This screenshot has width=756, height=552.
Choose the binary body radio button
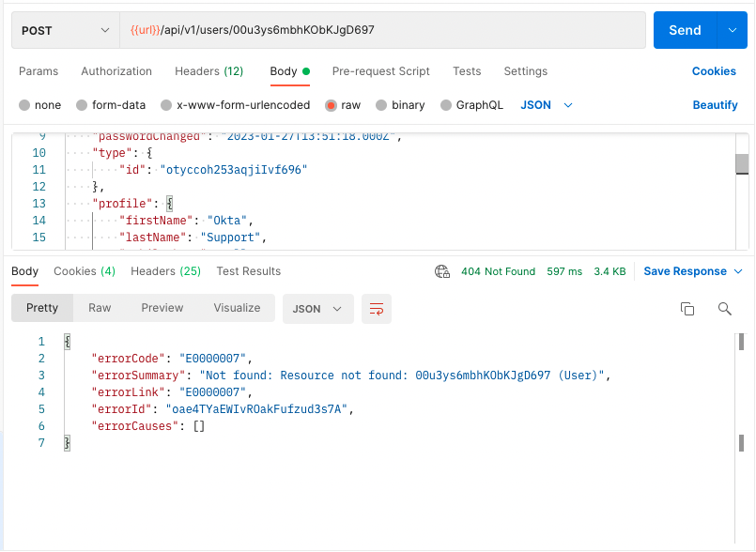click(382, 105)
